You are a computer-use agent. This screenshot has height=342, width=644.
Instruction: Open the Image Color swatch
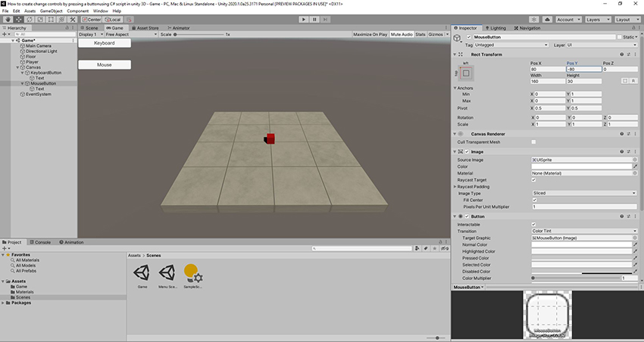click(582, 166)
